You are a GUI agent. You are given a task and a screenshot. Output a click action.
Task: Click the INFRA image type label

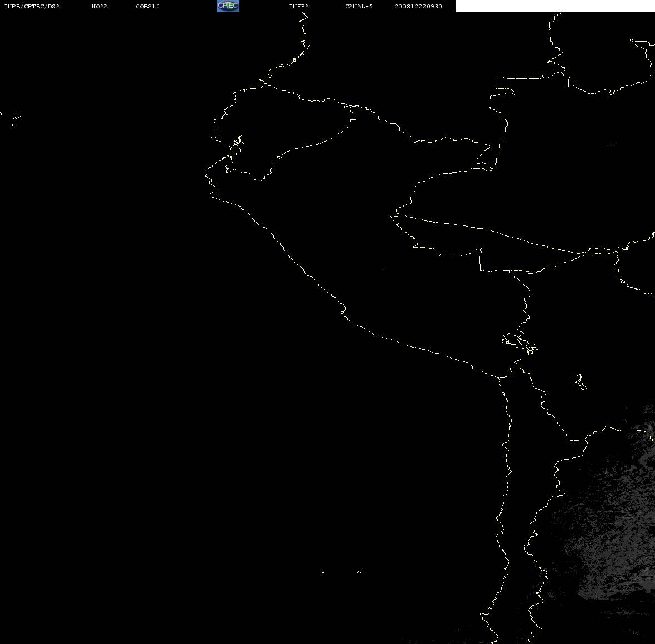[x=299, y=6]
